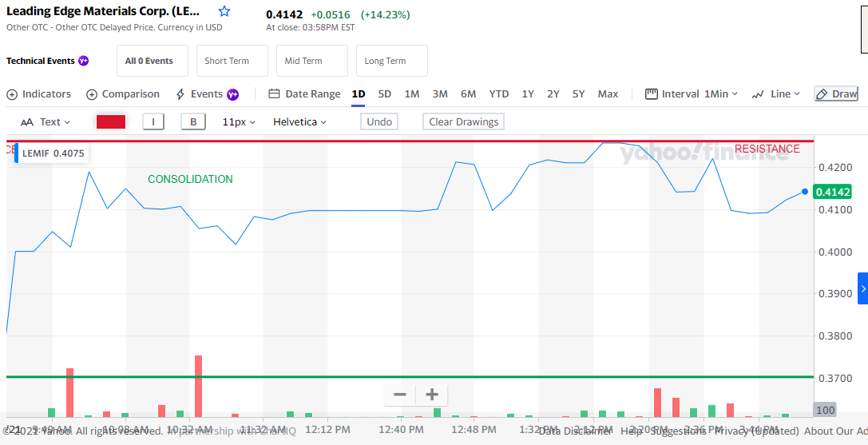Click the blue last-price dot
This screenshot has height=445, width=868.
pos(805,192)
